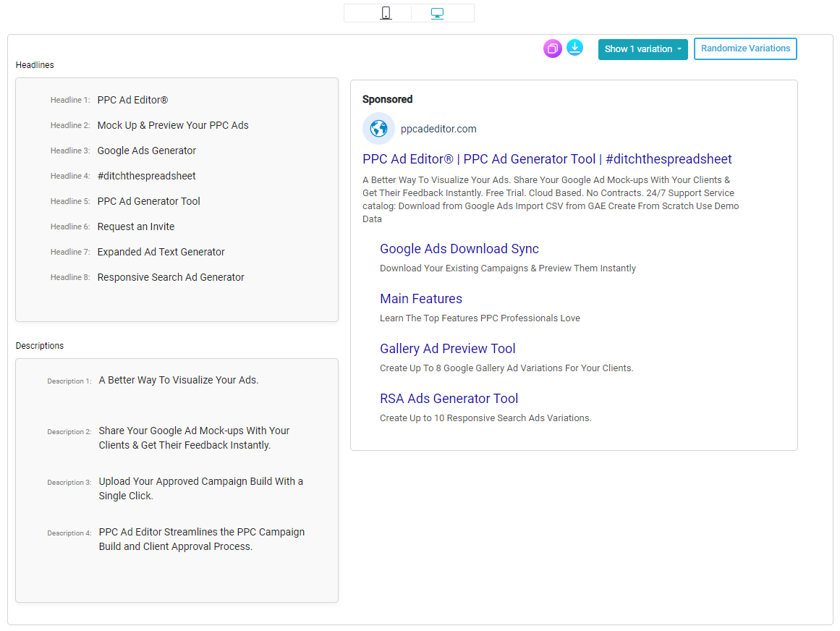The image size is (840, 631).
Task: Click the globe favicon in ad preview
Action: (378, 129)
